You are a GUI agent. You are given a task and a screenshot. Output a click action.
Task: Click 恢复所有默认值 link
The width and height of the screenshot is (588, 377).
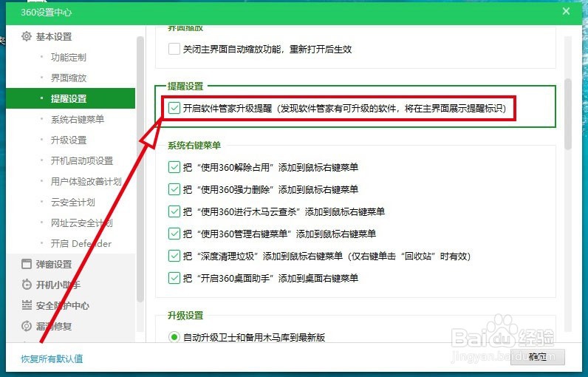(52, 359)
